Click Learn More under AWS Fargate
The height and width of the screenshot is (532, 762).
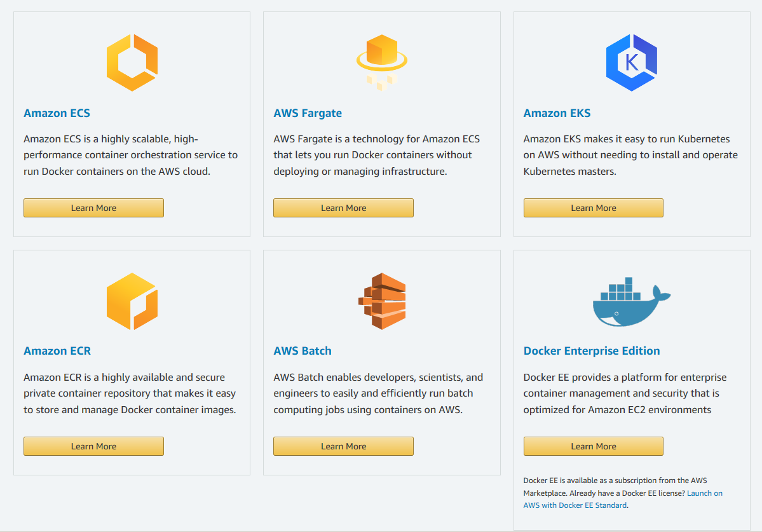click(x=344, y=208)
